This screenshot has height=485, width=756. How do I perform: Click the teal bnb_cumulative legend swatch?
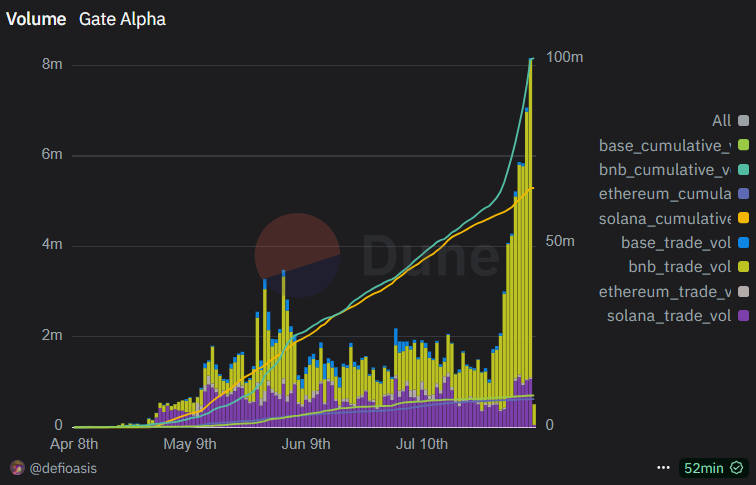click(x=743, y=170)
